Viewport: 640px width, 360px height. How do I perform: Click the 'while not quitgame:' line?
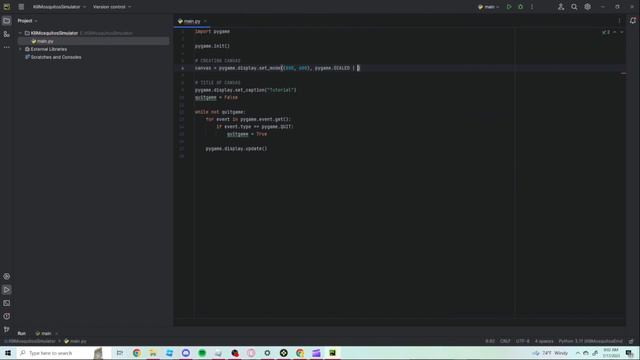click(220, 112)
